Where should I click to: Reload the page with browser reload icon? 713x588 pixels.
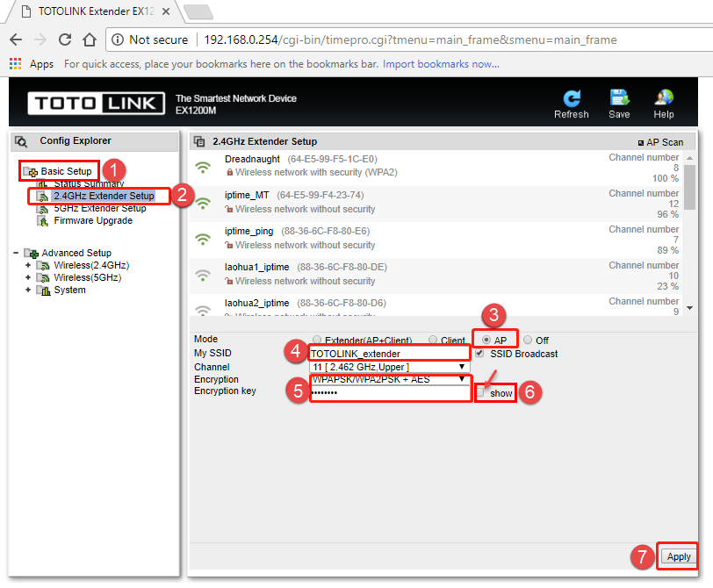[x=65, y=40]
